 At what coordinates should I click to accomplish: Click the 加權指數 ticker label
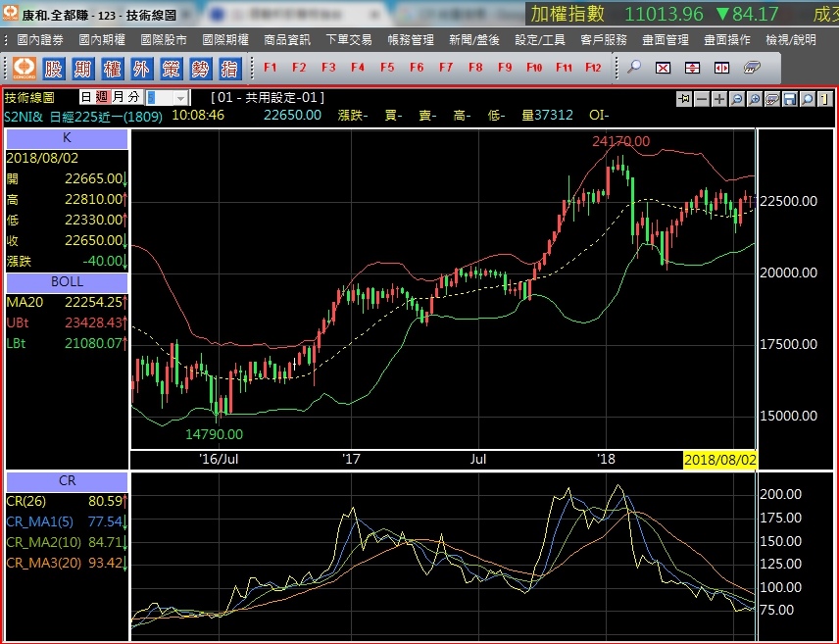pos(568,14)
